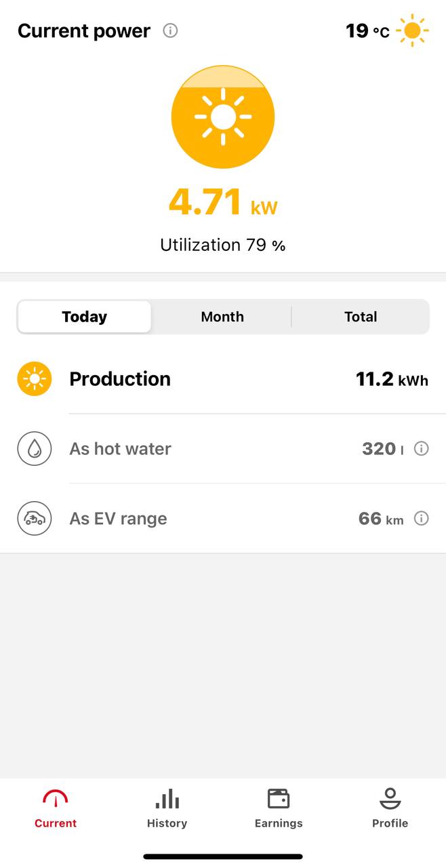The image size is (446, 868).
Task: Tap the 19 °C temperature reading
Action: 367,31
